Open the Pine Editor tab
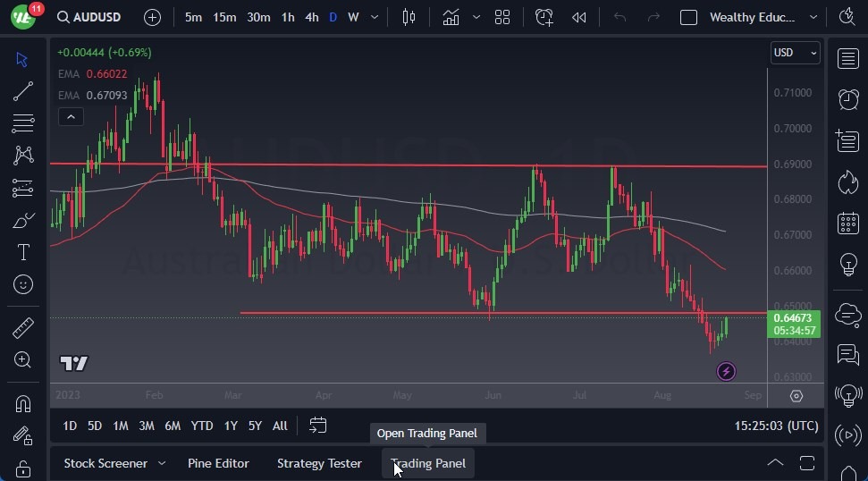 (x=218, y=463)
